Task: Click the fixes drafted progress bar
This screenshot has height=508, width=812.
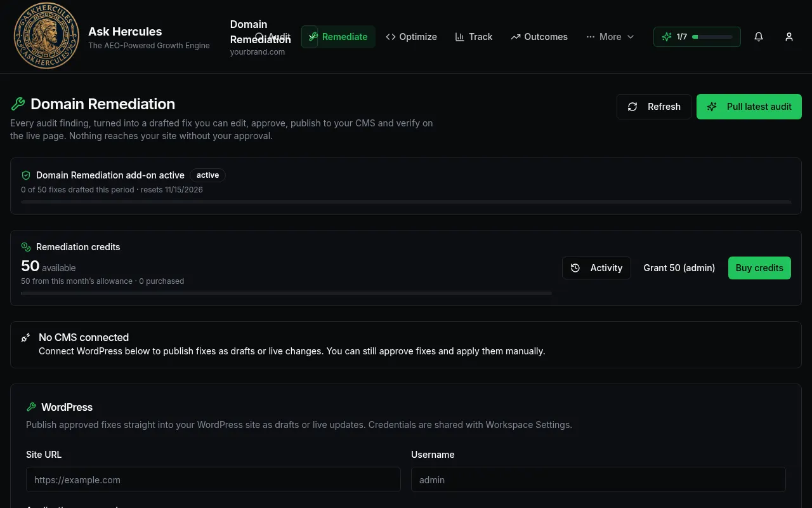Action: [406, 202]
